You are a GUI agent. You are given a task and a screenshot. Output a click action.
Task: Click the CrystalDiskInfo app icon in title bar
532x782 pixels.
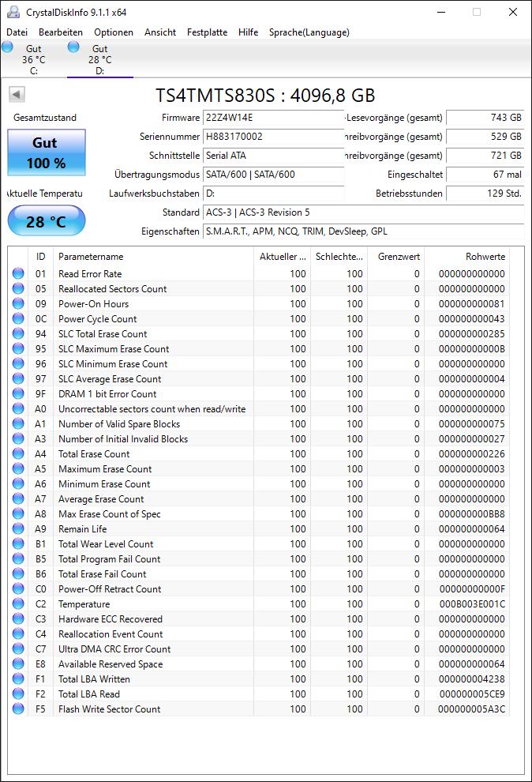point(13,12)
